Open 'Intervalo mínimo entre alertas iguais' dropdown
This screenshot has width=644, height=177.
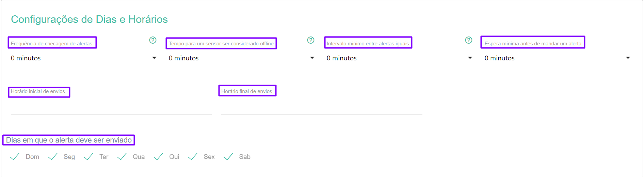point(401,58)
